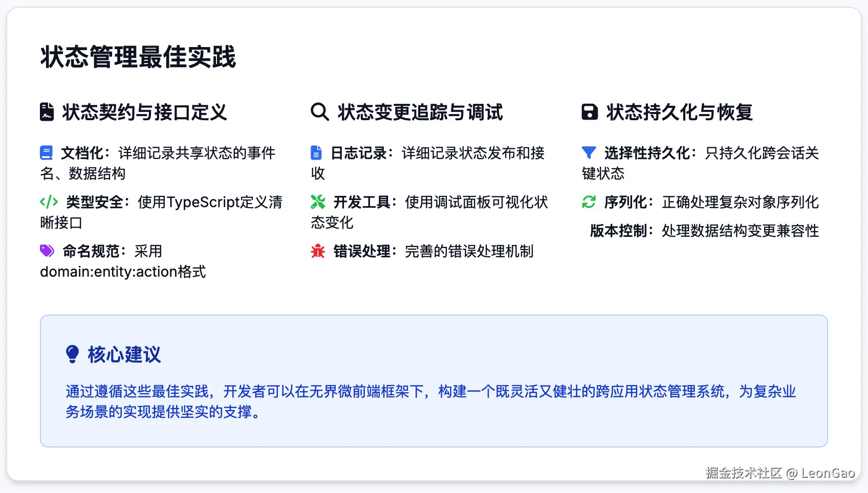868x493 pixels.
Task: Click the 版本控制 bold label
Action: tap(618, 231)
